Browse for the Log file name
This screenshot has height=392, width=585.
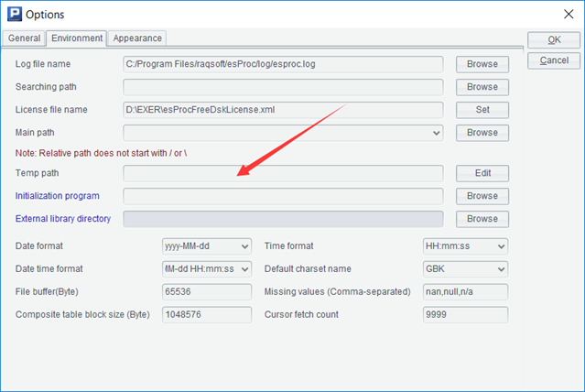482,64
